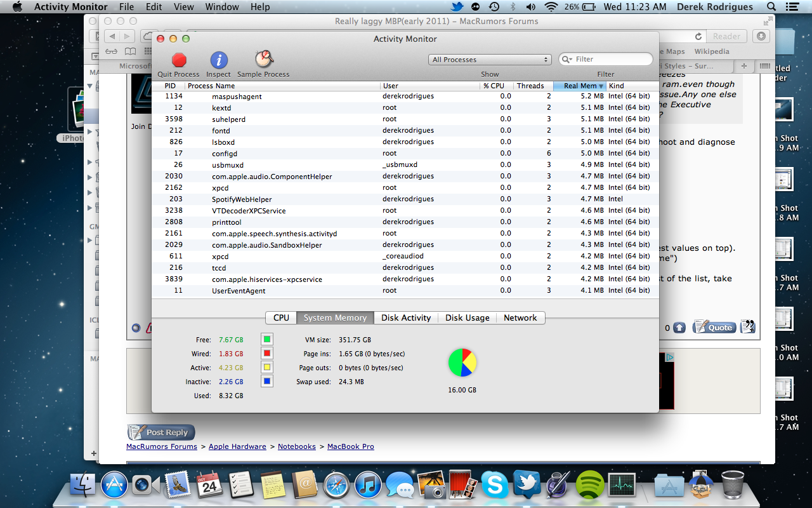This screenshot has width=812, height=508.
Task: Launch App Store from the Dock
Action: point(115,486)
